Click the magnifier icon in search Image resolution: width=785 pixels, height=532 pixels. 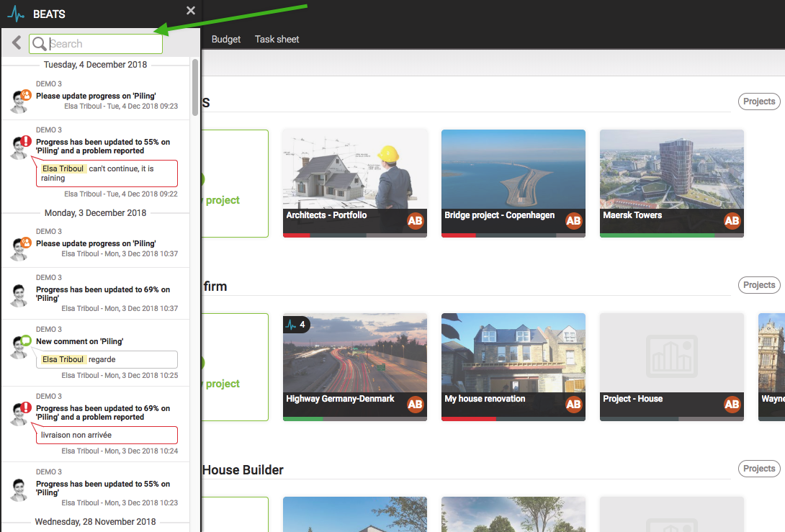click(x=39, y=44)
